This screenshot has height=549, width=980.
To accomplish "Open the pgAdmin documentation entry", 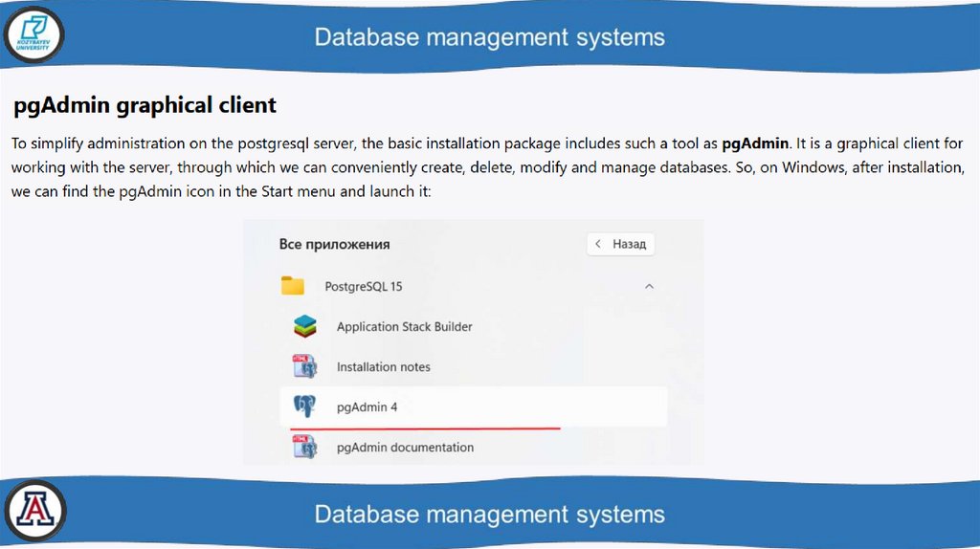I will pos(405,447).
